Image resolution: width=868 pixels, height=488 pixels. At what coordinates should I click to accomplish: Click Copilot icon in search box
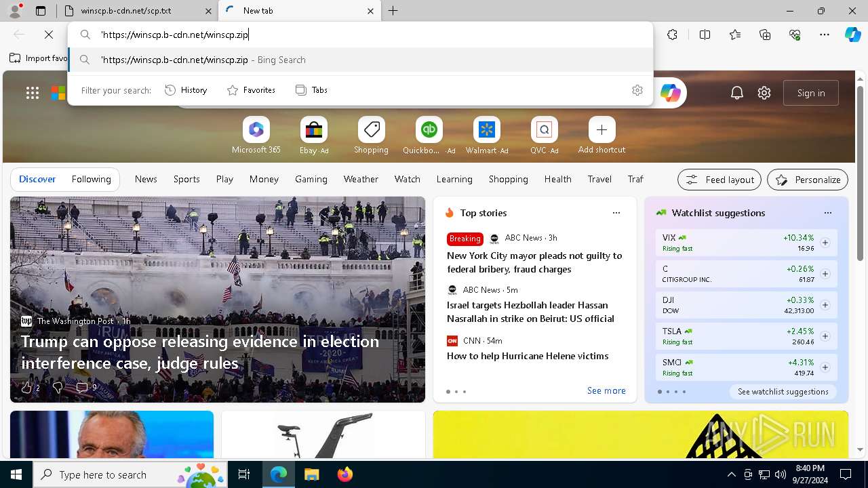point(670,93)
